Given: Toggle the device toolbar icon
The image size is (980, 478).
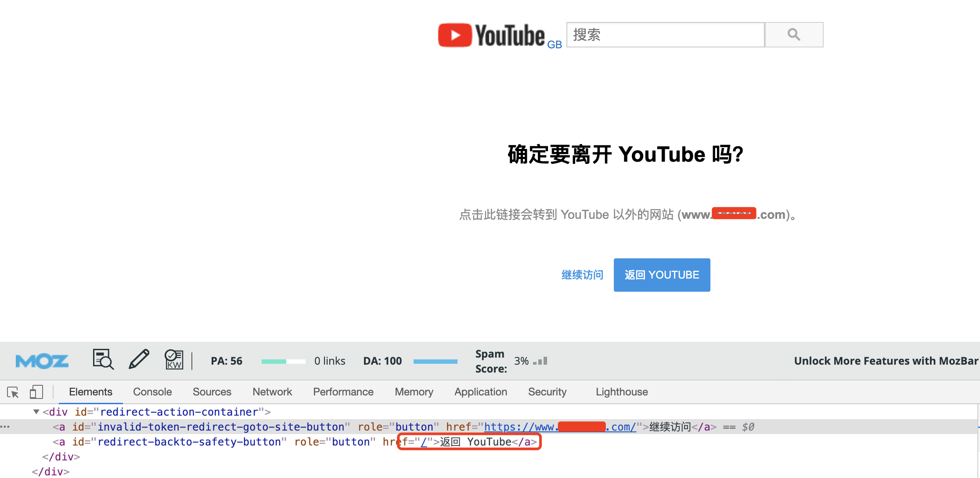Looking at the screenshot, I should [x=36, y=392].
